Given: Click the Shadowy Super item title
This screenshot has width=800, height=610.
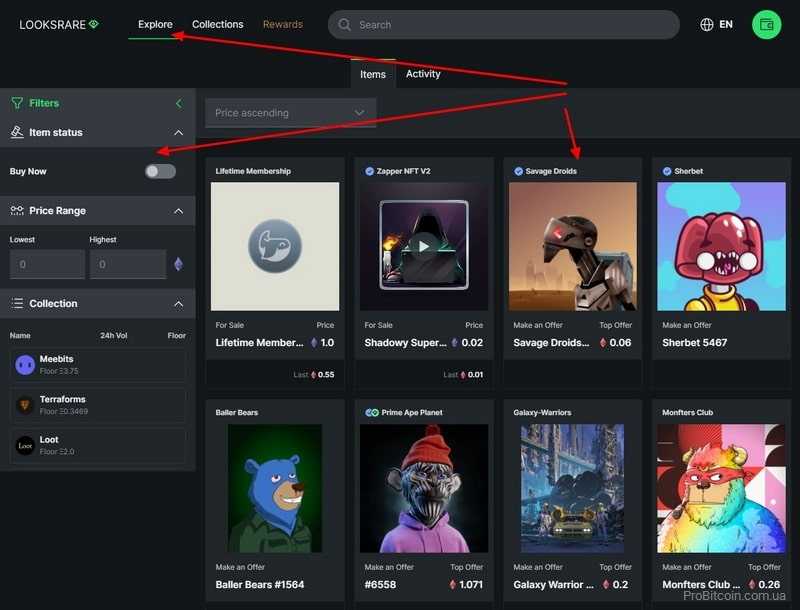Looking at the screenshot, I should click(406, 343).
